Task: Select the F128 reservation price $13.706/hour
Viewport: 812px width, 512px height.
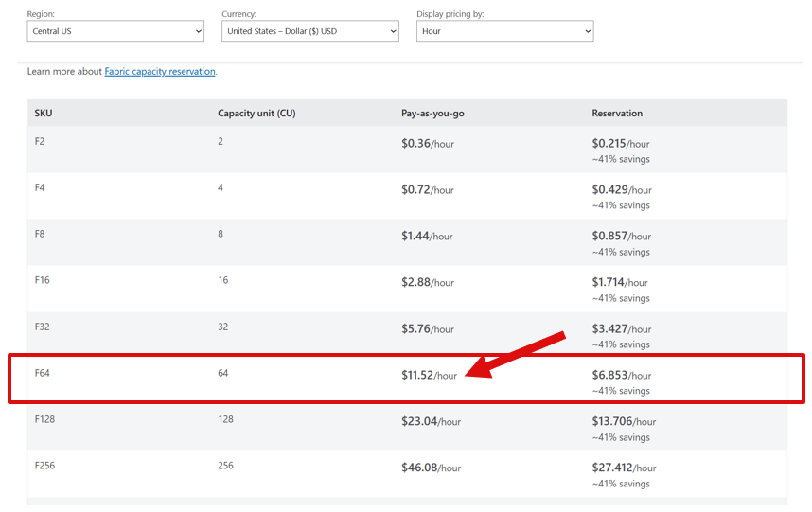Action: click(x=624, y=421)
